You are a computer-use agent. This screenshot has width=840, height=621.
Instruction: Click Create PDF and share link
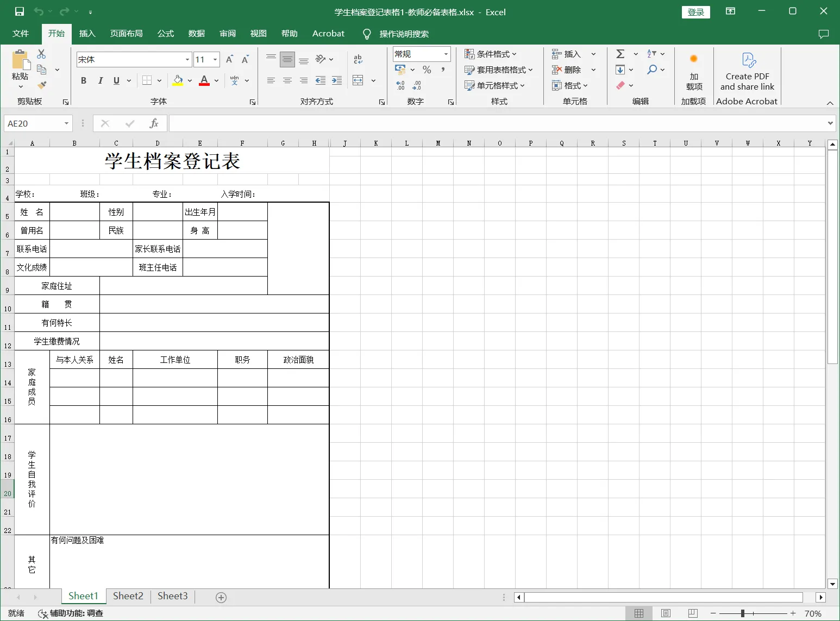(x=747, y=72)
